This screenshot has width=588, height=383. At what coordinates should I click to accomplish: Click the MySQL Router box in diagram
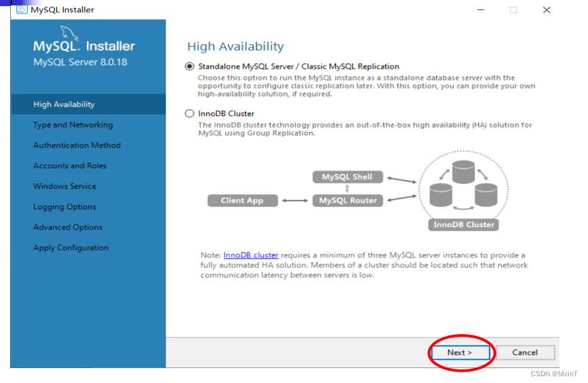click(347, 200)
